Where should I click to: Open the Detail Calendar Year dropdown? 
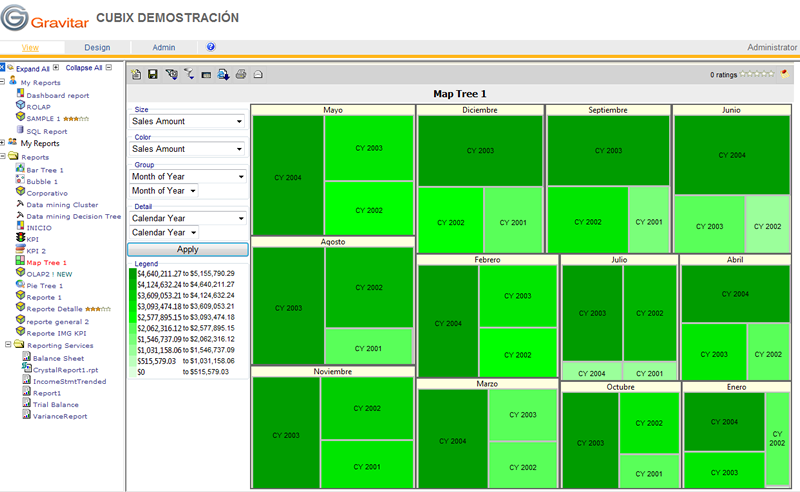click(x=188, y=218)
